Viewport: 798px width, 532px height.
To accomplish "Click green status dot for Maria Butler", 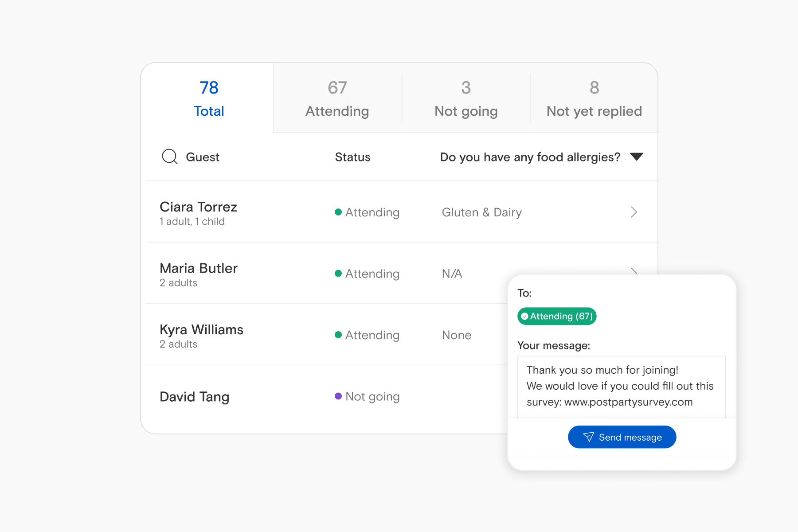I will point(338,274).
